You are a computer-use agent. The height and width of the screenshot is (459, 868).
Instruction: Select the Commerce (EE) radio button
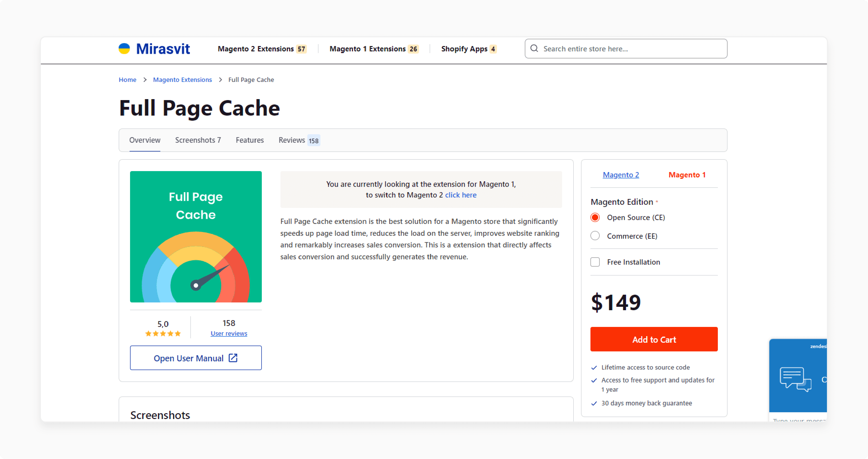595,236
